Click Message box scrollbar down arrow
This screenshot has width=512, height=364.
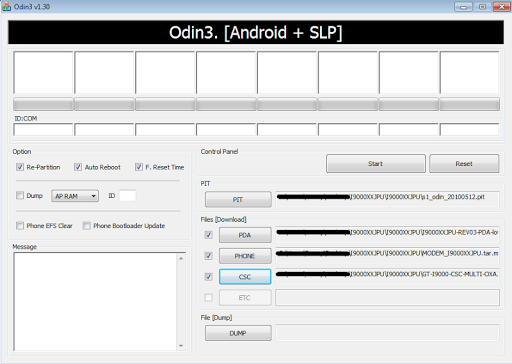[x=181, y=346]
